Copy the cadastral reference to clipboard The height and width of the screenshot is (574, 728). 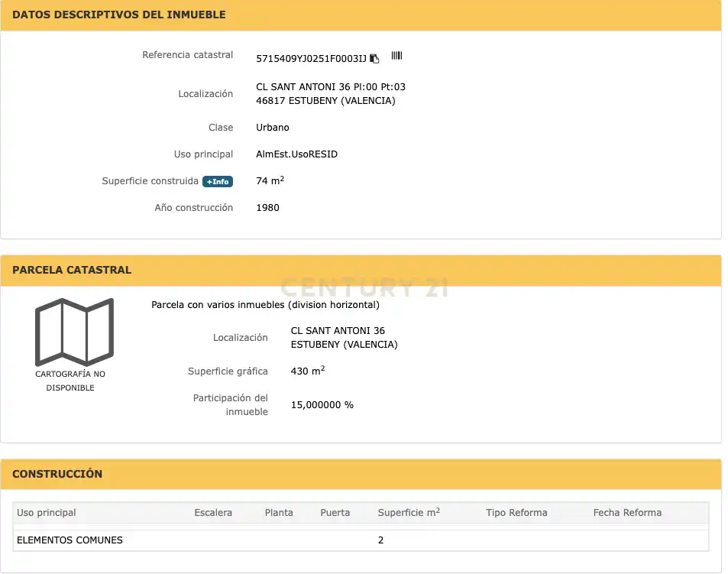(x=374, y=59)
